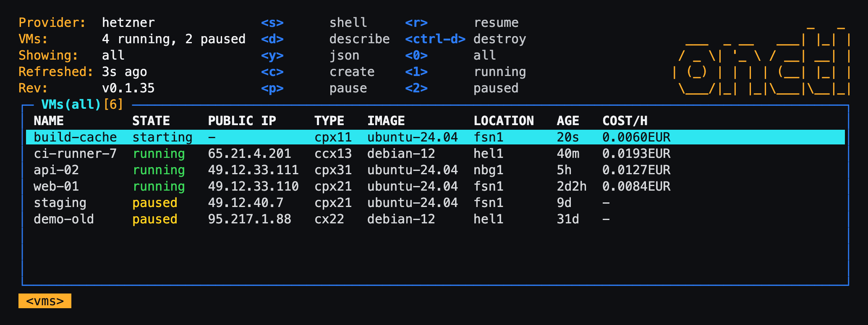Click the 2d2h age cell
868x325 pixels.
pyautogui.click(x=572, y=186)
